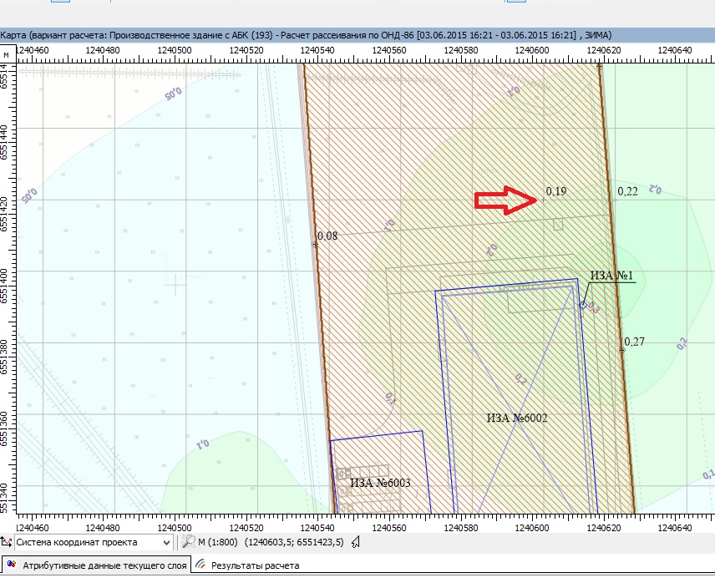Open the 'Система координат проекта' dropdown
Image resolution: width=715 pixels, height=588 pixels.
click(165, 543)
